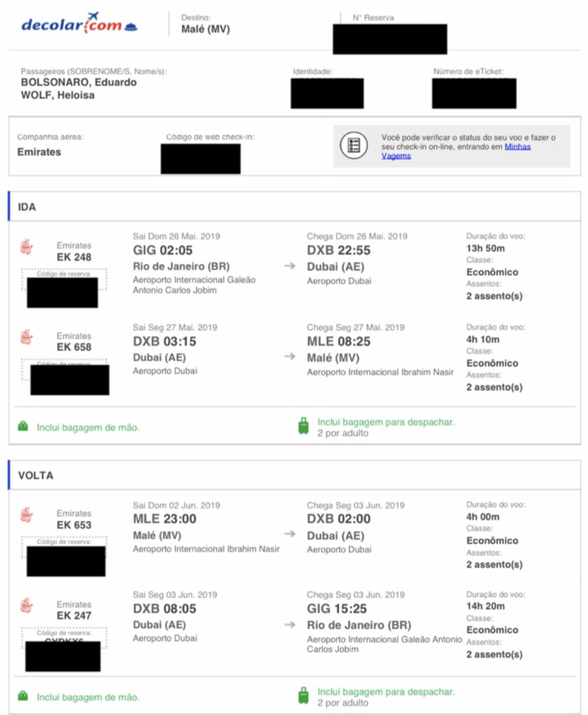Select the IDA section header
This screenshot has width=588, height=715.
click(x=295, y=207)
